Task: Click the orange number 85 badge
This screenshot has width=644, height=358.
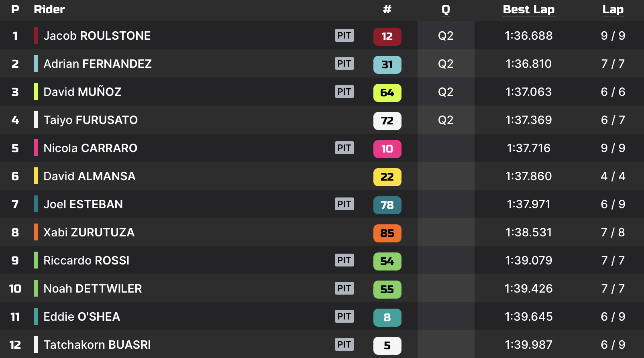Action: pos(387,233)
